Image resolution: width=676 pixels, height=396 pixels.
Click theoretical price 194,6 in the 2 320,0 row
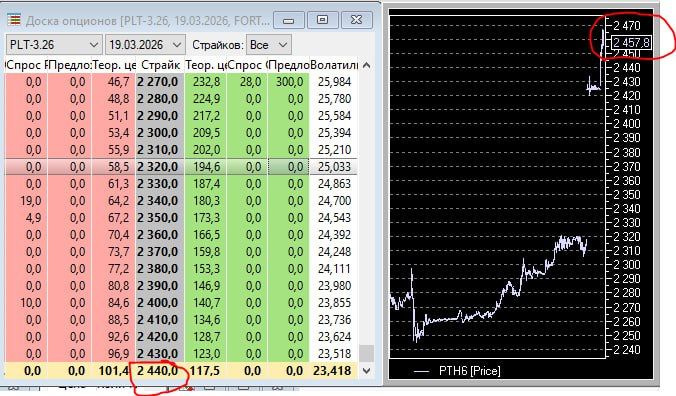click(207, 167)
